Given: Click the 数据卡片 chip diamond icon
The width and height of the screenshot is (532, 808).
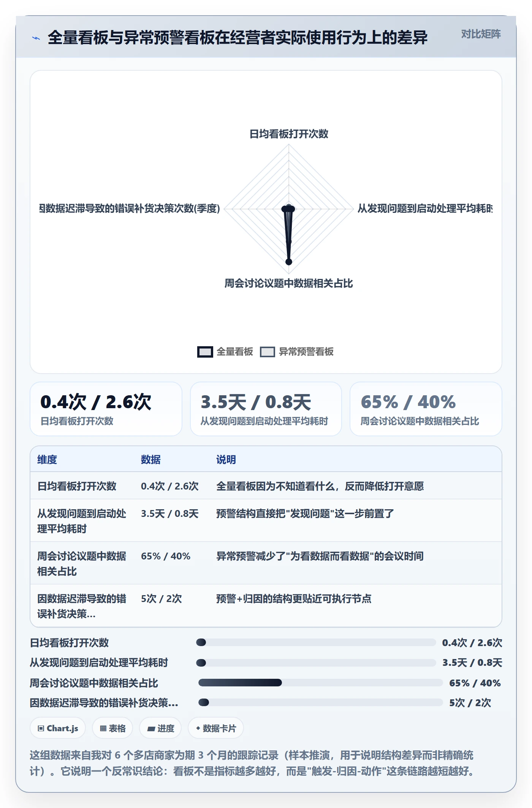Looking at the screenshot, I should click(x=198, y=728).
